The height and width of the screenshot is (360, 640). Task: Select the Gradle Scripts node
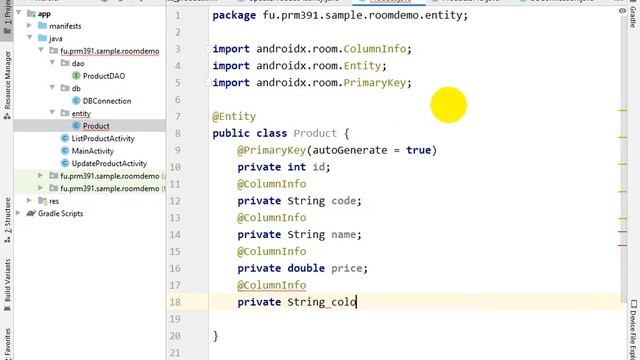click(x=60, y=213)
